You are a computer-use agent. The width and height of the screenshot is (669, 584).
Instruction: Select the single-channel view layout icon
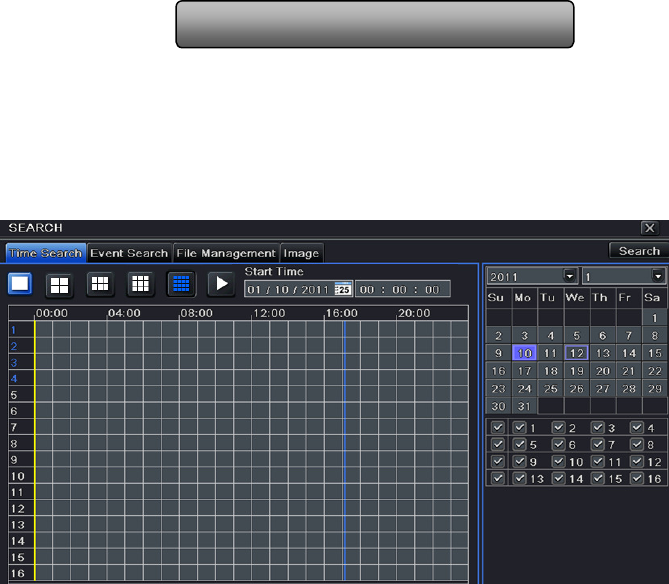20,284
